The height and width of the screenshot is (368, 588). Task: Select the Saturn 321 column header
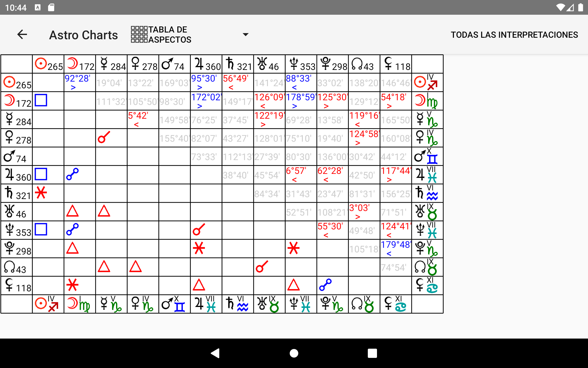pyautogui.click(x=238, y=64)
